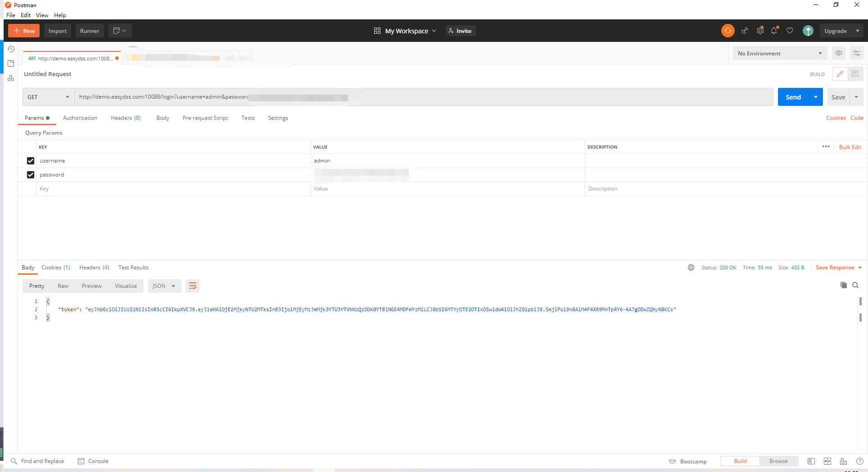Open the Collections sidebar icon
This screenshot has width=868, height=472.
[x=11, y=64]
